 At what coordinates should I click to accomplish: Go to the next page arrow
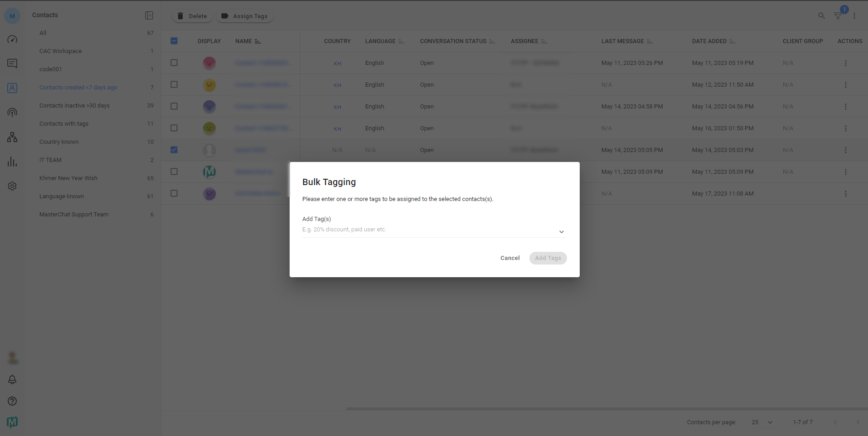coord(858,422)
